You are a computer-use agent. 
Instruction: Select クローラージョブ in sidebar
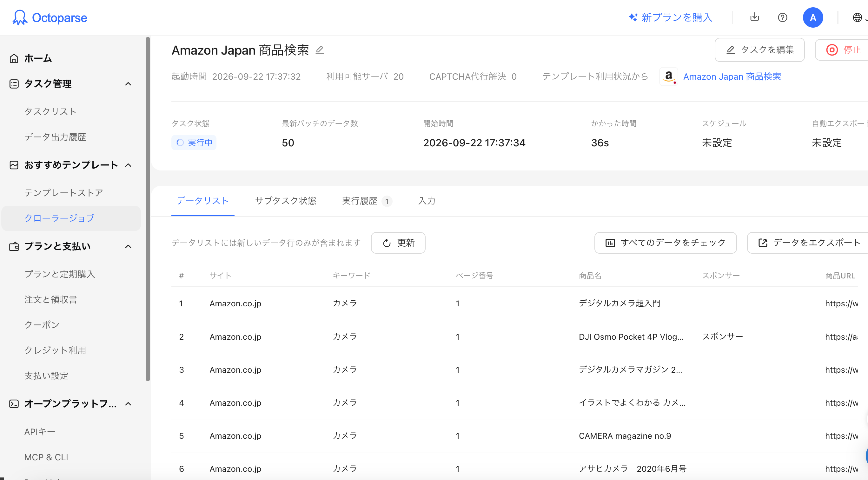click(x=71, y=218)
